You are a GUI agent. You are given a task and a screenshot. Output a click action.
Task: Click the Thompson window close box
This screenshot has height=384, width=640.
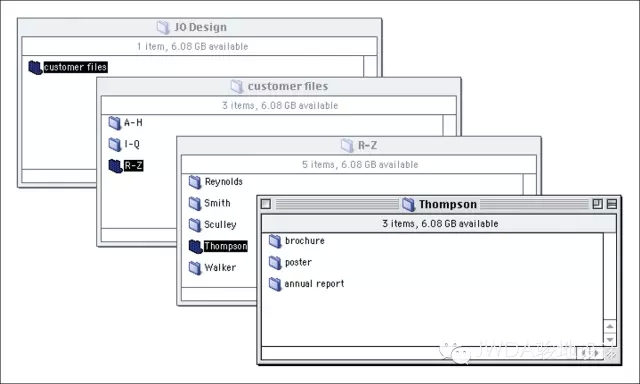coord(266,204)
